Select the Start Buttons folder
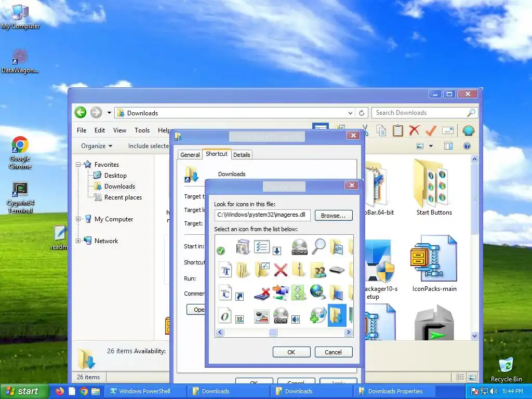This screenshot has width=532, height=399. click(434, 188)
